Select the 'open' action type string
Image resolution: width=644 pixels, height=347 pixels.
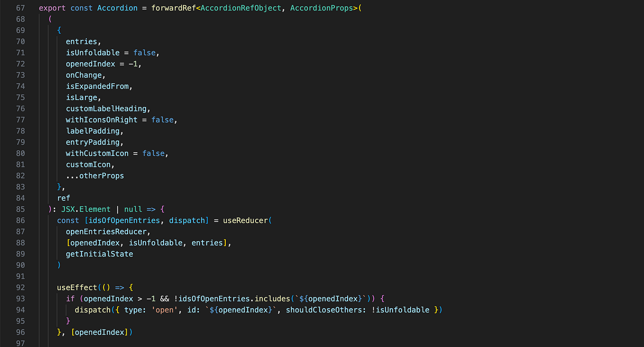tap(164, 310)
